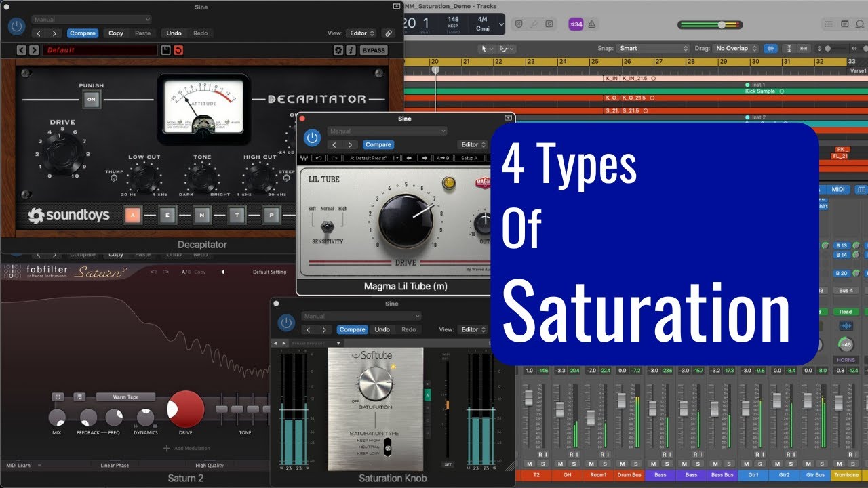
Task: Click Default Setting preset name in Saturn 2
Action: pos(269,272)
